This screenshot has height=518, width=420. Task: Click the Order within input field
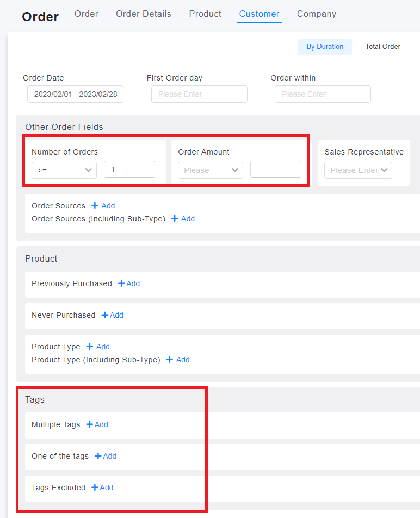[323, 94]
